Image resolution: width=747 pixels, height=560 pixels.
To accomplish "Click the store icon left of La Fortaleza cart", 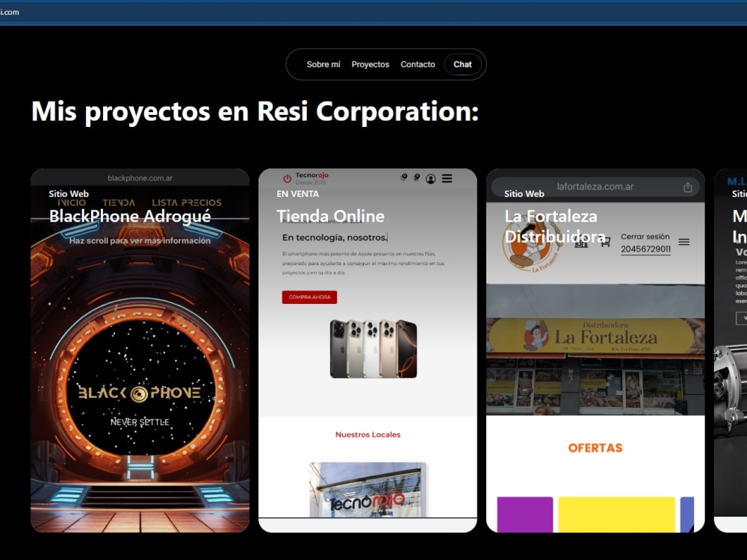I will (581, 243).
